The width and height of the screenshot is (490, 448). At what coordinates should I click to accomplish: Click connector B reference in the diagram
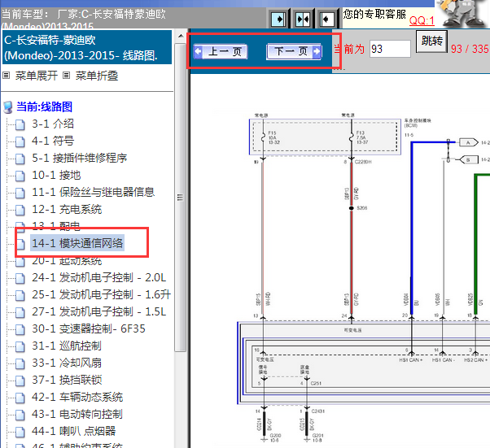point(468,160)
